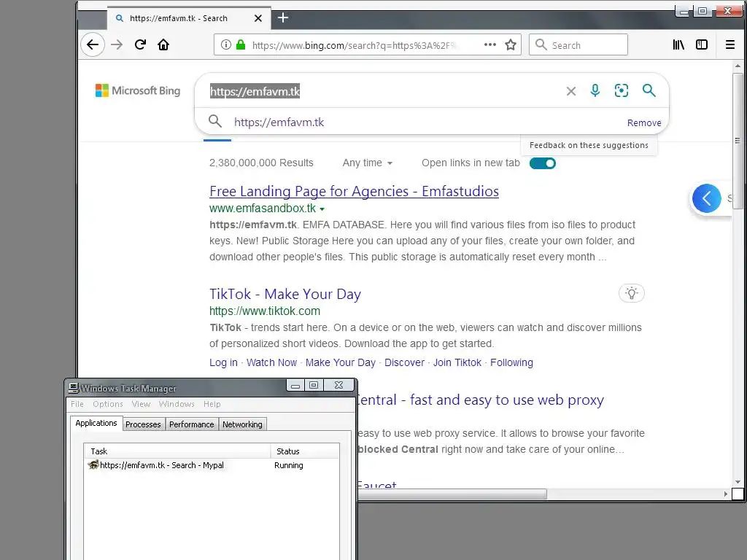Open Free Landing Page for Agencies result

(x=354, y=191)
